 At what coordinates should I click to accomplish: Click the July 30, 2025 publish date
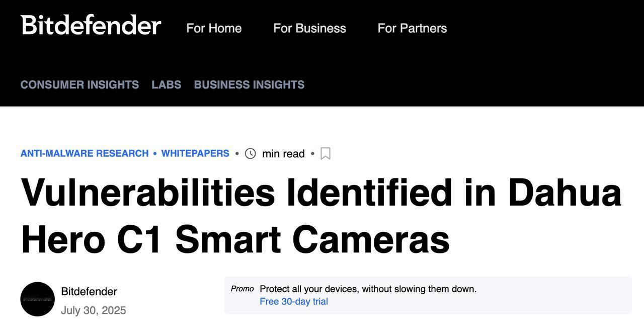[94, 310]
